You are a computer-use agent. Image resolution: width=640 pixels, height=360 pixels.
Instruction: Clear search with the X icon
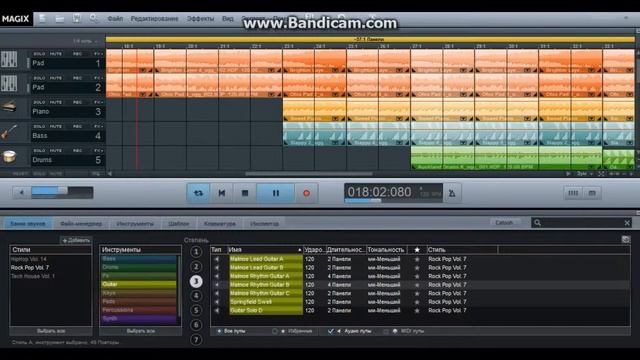pos(627,223)
